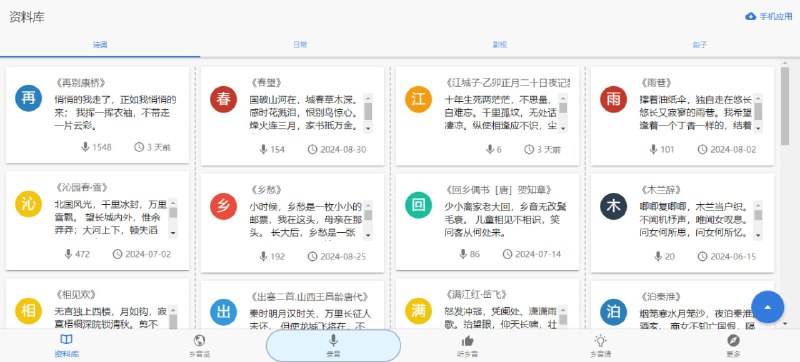The height and width of the screenshot is (362, 800).
Task: Open the thumbs-up icon in bottom navigation
Action: pyautogui.click(x=467, y=341)
